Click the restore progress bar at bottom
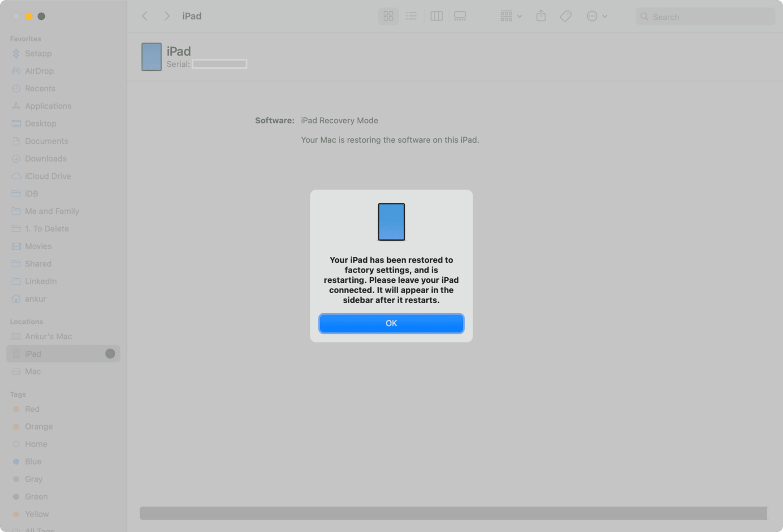The height and width of the screenshot is (532, 783). pos(454,513)
